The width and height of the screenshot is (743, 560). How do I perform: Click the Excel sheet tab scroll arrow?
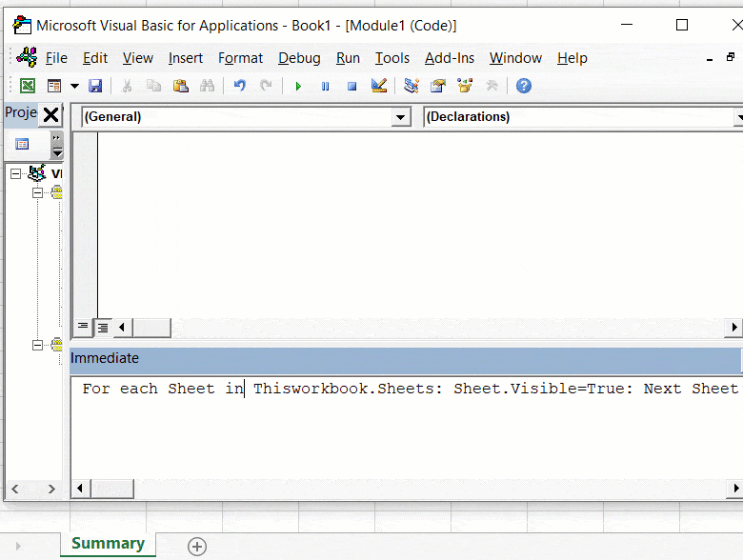[18, 547]
